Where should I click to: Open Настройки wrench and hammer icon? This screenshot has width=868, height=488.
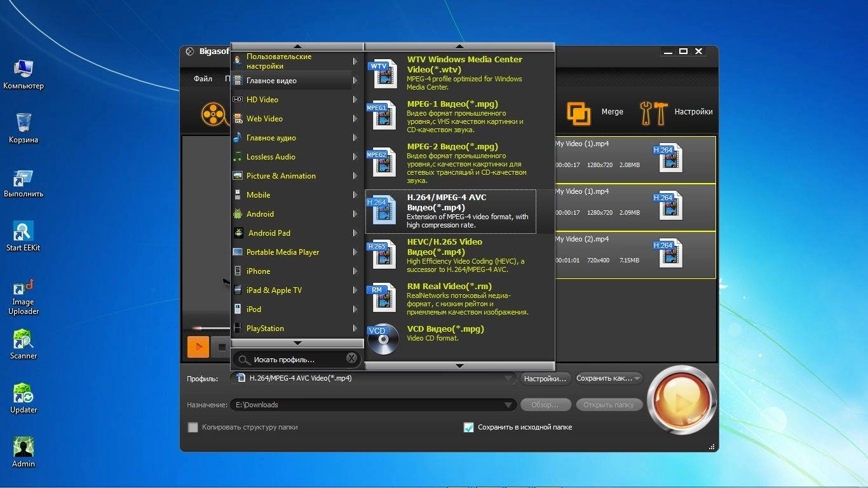(x=653, y=112)
